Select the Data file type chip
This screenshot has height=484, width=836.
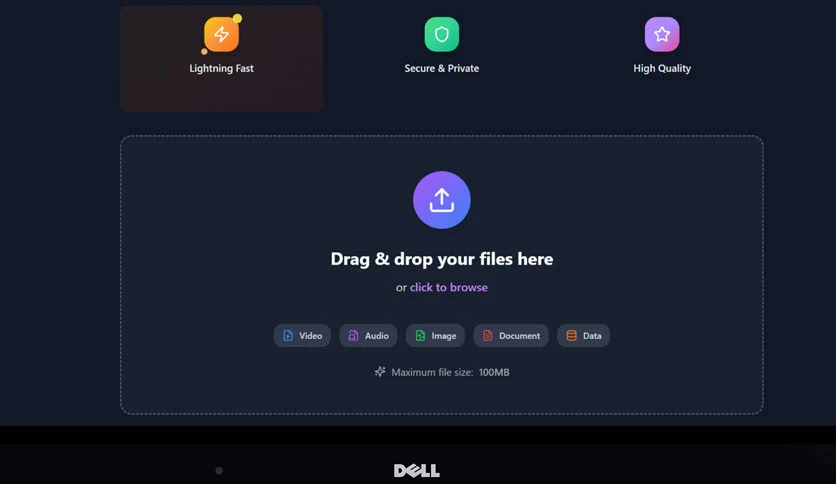(x=583, y=336)
